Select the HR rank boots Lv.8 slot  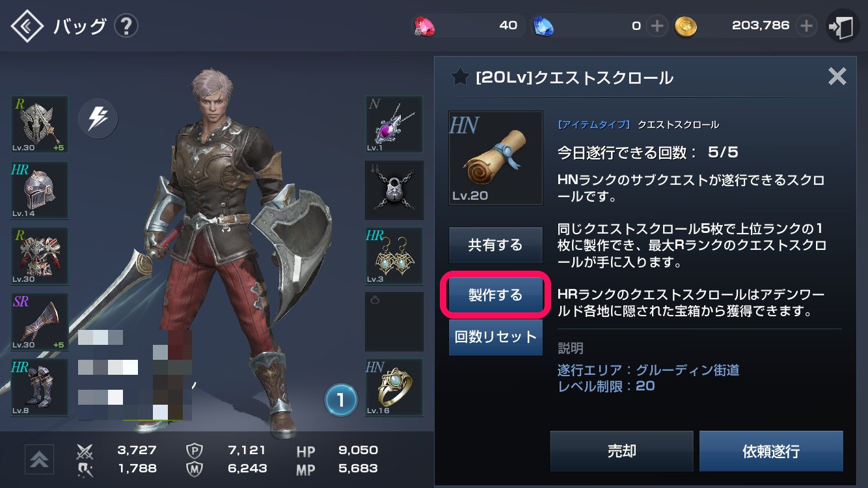40,387
